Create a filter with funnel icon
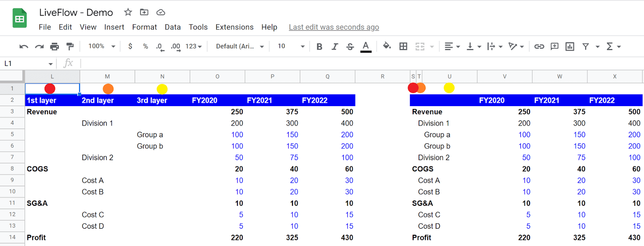 pyautogui.click(x=586, y=47)
